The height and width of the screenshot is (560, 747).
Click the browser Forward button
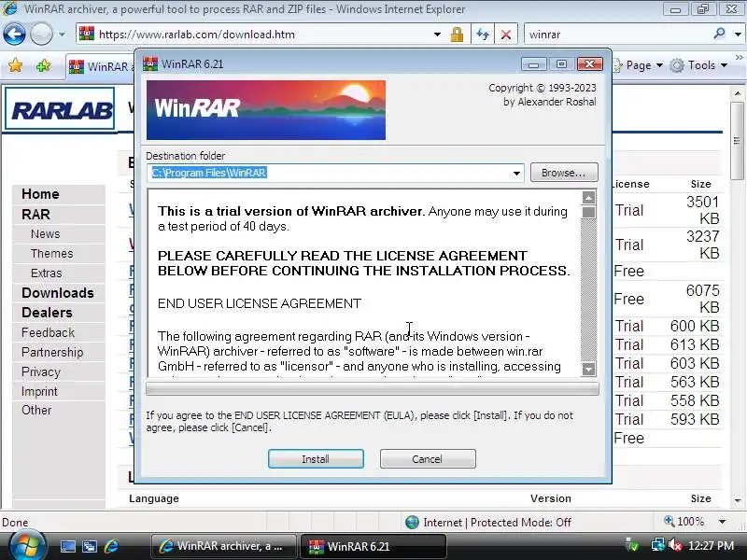pos(41,34)
